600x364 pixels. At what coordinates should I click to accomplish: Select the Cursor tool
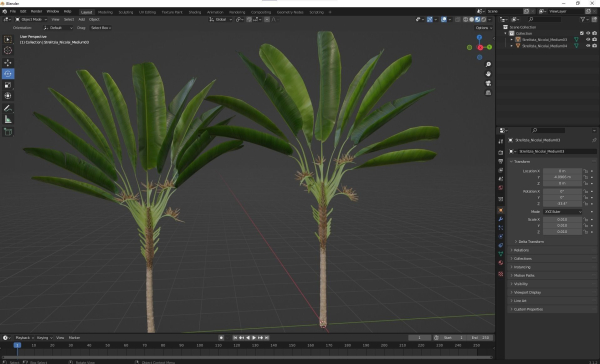point(8,50)
